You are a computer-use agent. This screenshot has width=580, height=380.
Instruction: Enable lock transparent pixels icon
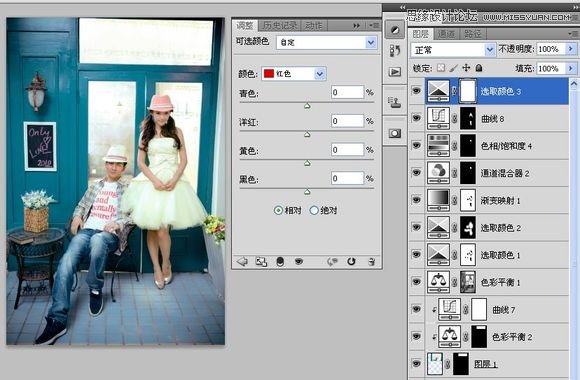tap(441, 68)
